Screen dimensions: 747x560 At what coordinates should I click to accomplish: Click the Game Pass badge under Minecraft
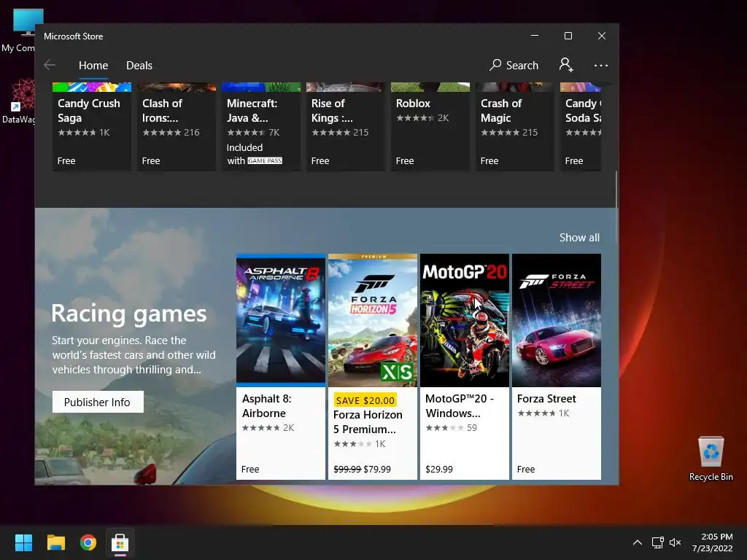pos(265,161)
